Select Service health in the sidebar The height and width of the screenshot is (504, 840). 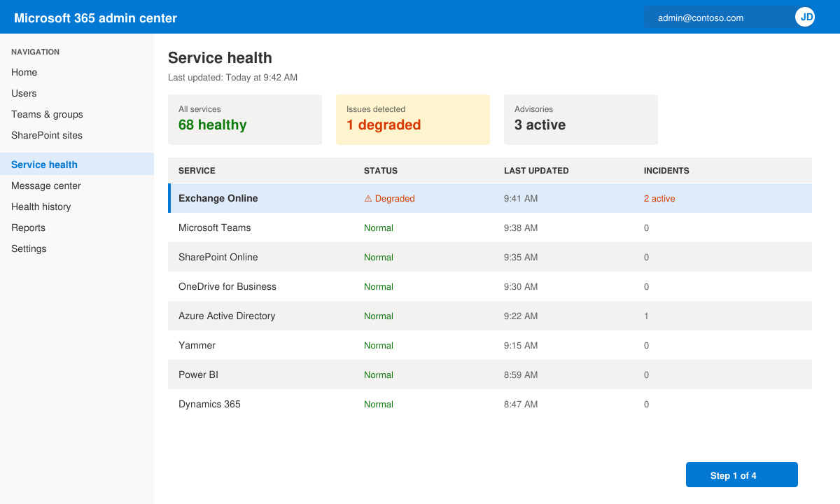tap(77, 164)
